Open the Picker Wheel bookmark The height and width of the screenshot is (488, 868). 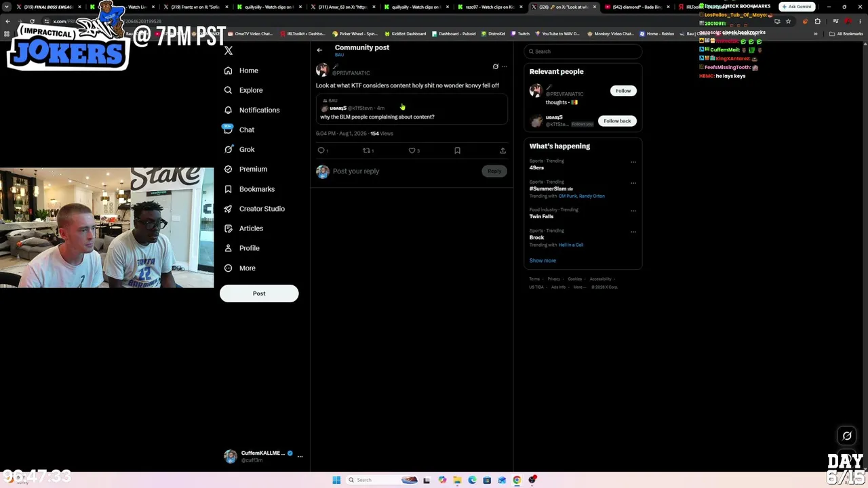[x=355, y=33]
